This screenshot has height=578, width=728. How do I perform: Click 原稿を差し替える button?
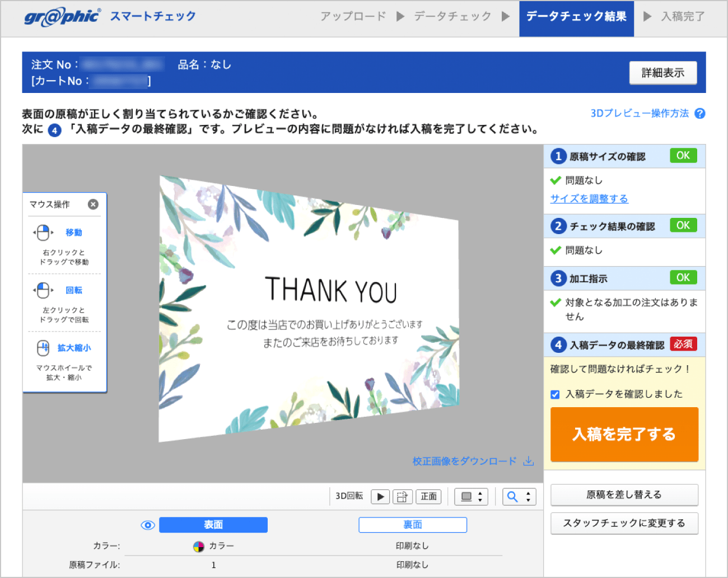pyautogui.click(x=624, y=495)
